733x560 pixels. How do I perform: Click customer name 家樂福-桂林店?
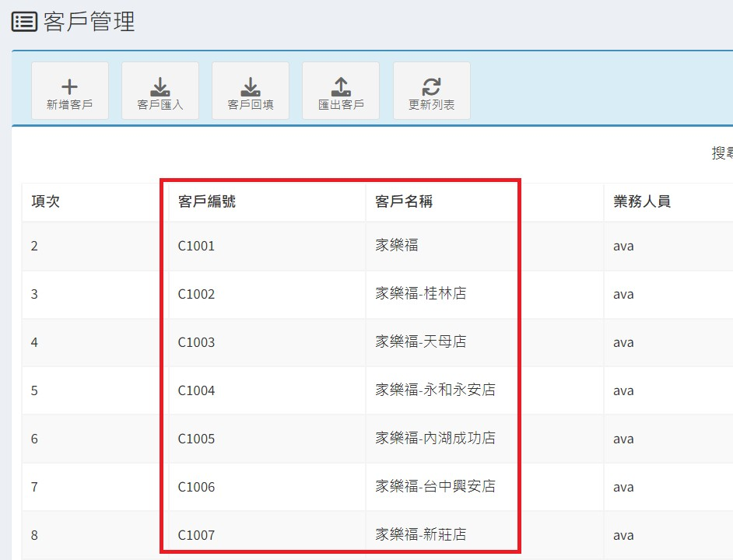point(421,294)
